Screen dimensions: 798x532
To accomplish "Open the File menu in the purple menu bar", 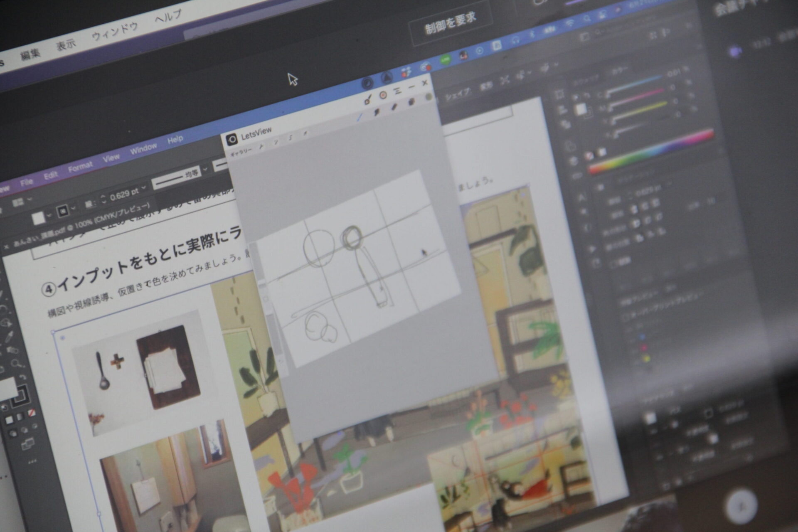I will coord(26,182).
